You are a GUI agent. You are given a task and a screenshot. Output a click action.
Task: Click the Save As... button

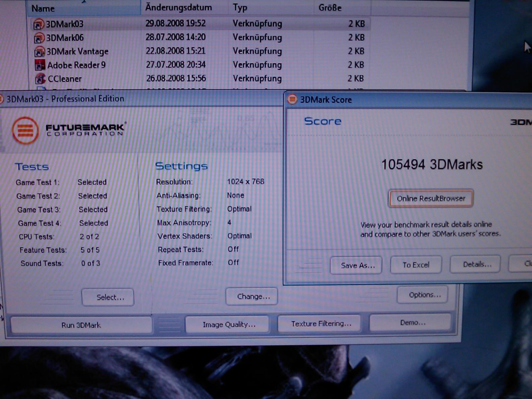[356, 265]
